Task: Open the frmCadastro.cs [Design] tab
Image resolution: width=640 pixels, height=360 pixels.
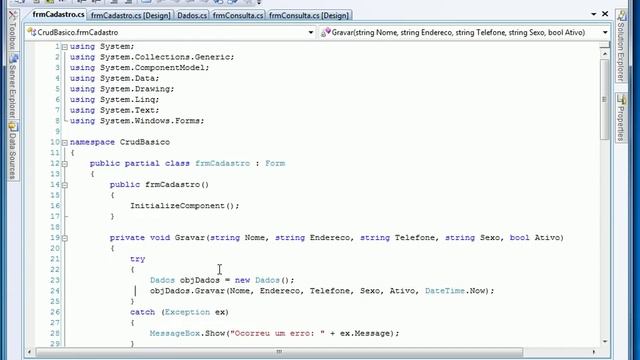Action: coord(131,15)
